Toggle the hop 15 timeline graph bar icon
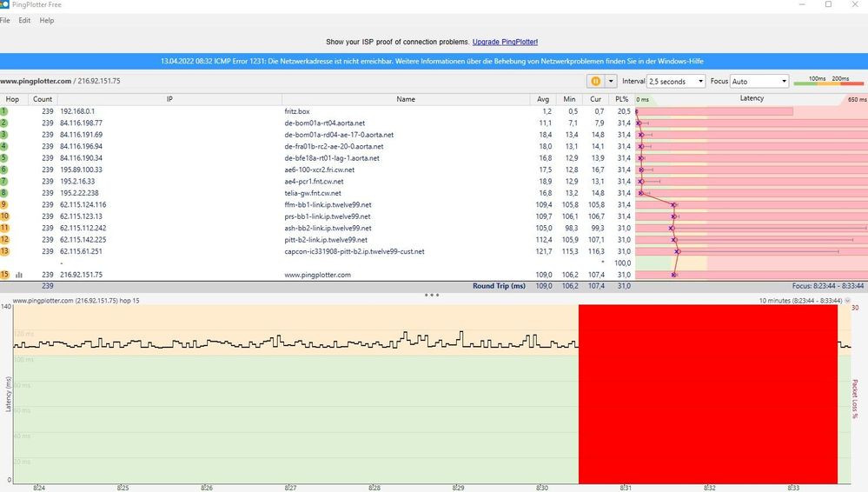Viewport: 868px width, 492px height. 19,275
